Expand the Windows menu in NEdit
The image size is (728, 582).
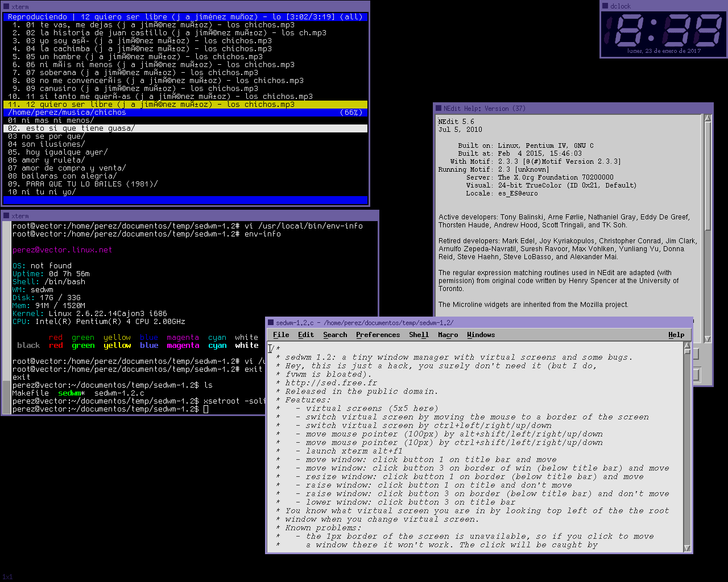[481, 335]
